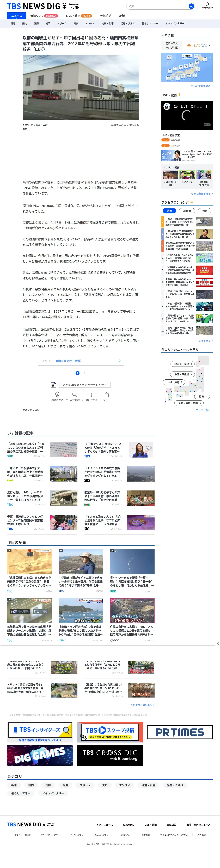Open 中部・甲信越 area news
220x868 pixels.
pyautogui.click(x=183, y=374)
